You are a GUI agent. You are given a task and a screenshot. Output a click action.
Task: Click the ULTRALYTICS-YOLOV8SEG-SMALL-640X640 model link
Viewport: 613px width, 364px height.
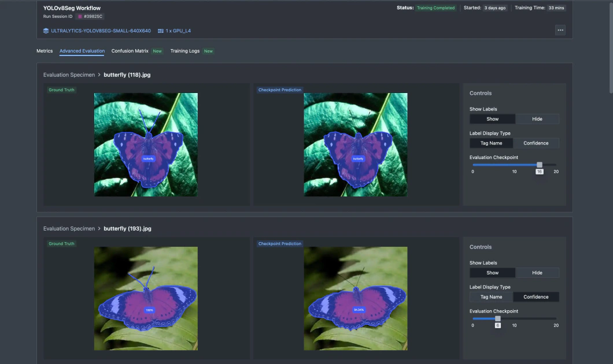point(98,31)
